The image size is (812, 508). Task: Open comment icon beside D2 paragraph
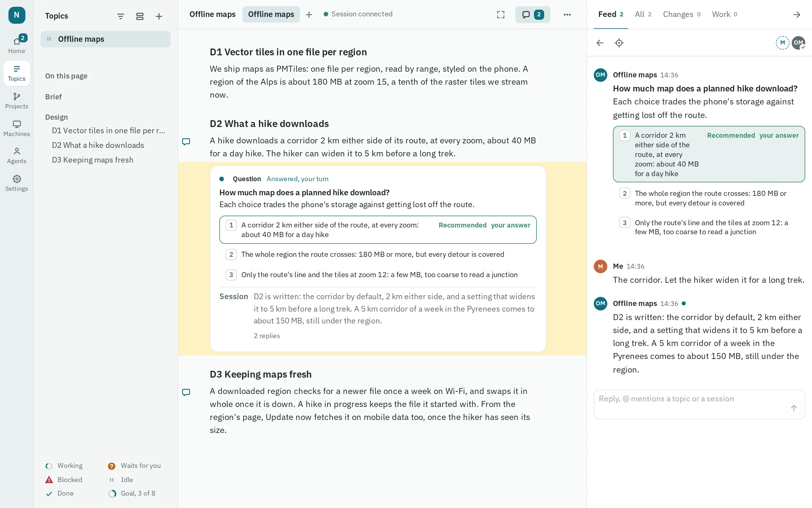186,141
